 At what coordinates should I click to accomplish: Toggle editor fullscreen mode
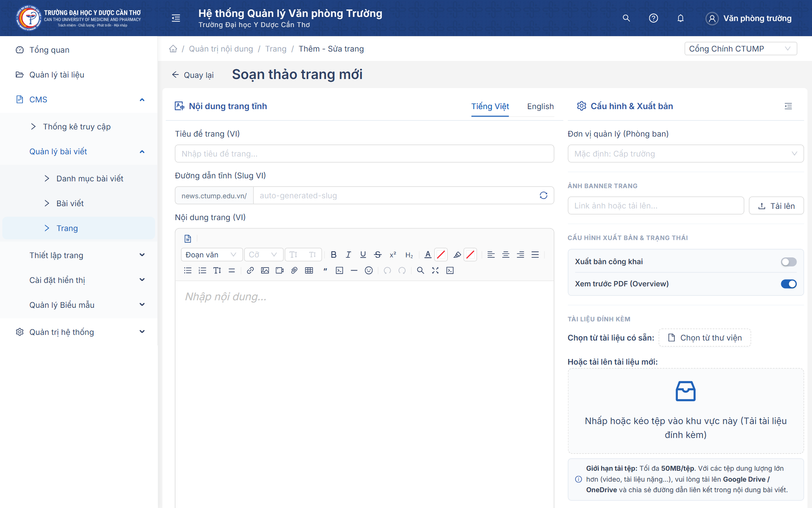click(x=435, y=270)
